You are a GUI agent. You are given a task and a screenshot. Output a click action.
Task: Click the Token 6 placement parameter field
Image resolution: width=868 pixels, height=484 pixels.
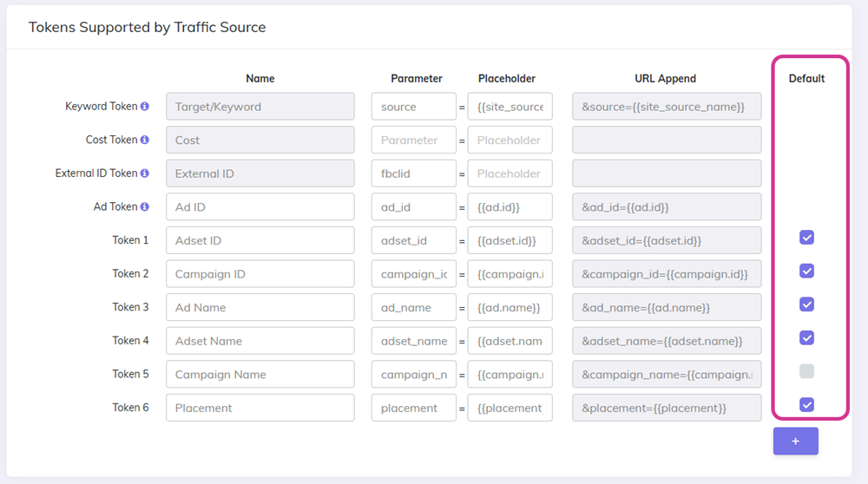(x=413, y=408)
